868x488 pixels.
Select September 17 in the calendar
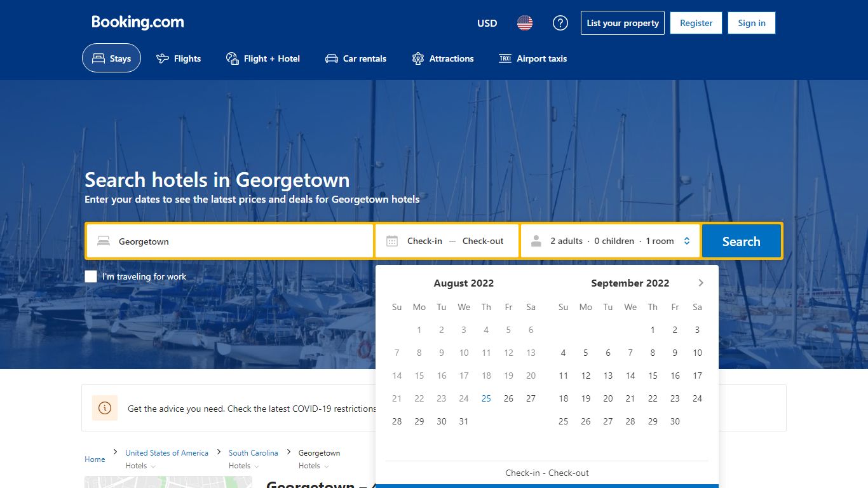click(x=697, y=376)
